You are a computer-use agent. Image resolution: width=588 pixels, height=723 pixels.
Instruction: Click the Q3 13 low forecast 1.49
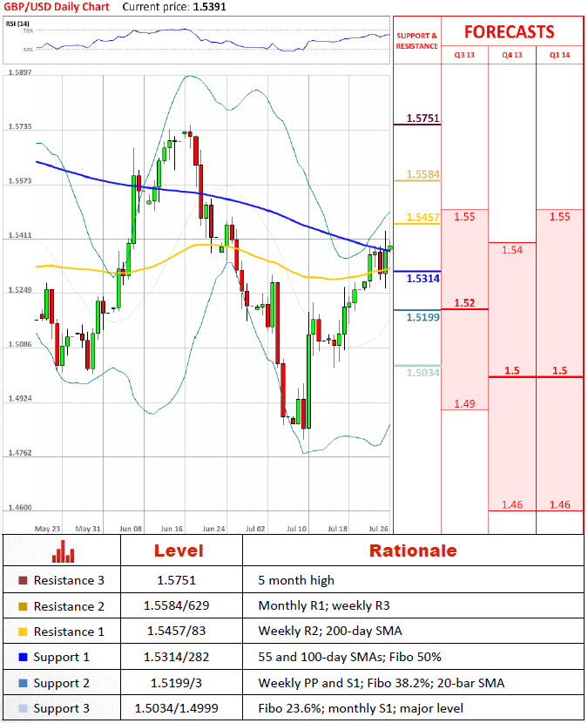[x=464, y=404]
